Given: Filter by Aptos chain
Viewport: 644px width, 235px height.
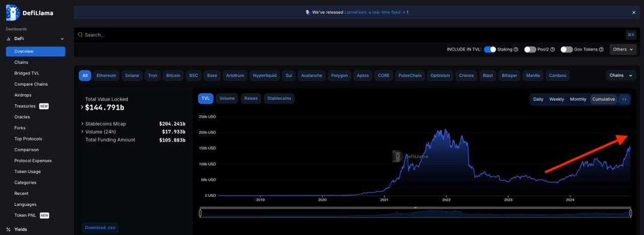Looking at the screenshot, I should [x=363, y=75].
